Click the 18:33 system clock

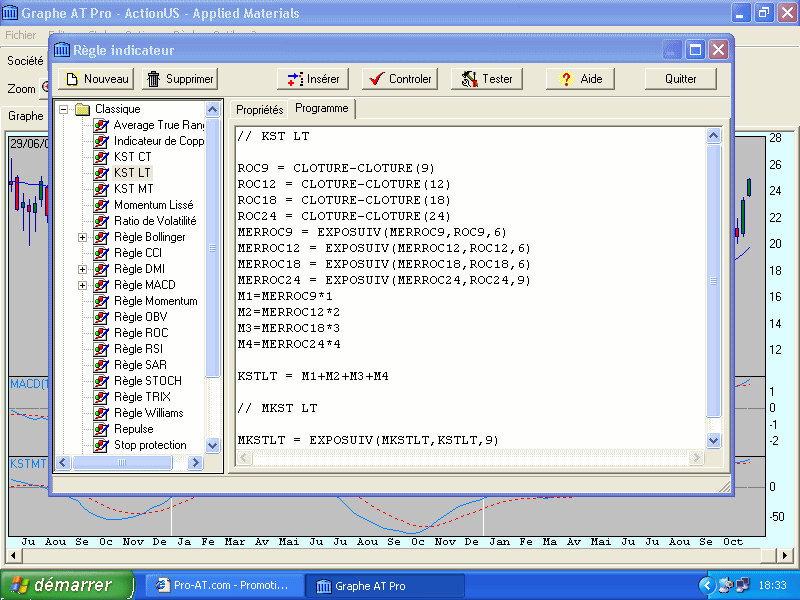[772, 585]
